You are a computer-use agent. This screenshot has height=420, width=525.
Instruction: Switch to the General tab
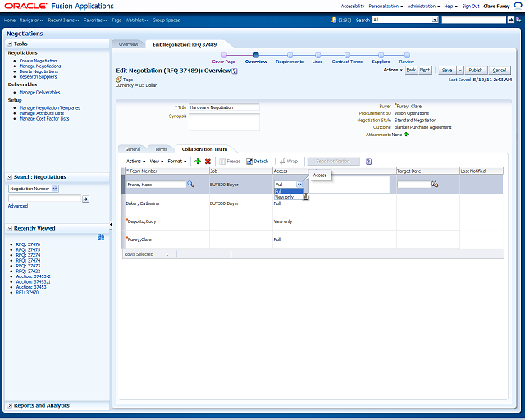(x=133, y=149)
